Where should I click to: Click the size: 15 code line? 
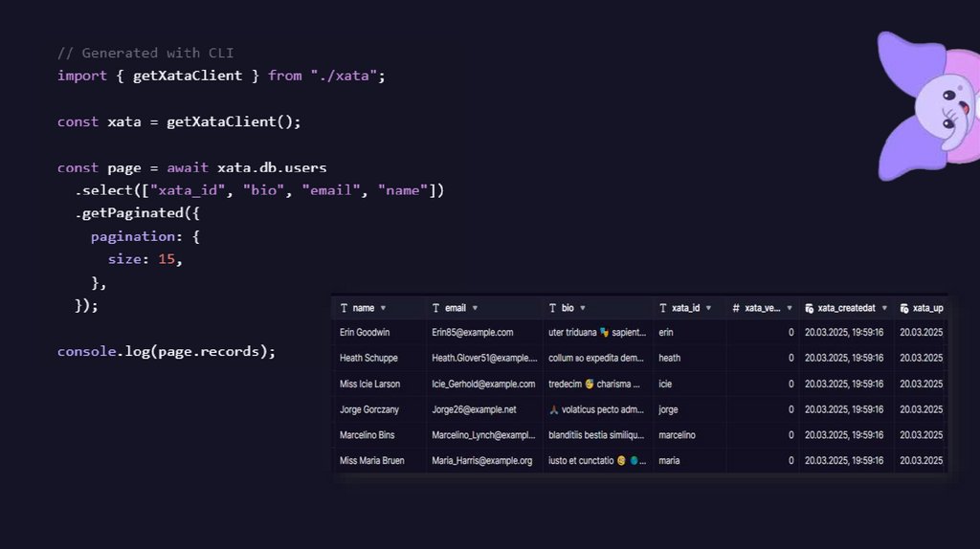click(145, 259)
